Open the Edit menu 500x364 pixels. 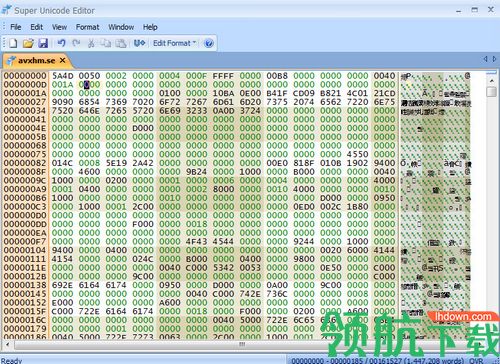(37, 27)
